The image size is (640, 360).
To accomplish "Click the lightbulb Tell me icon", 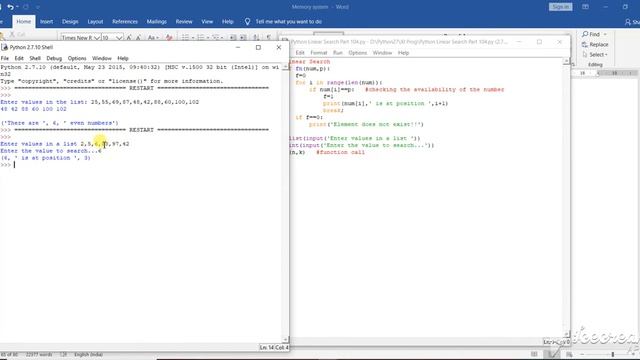I will 247,22.
